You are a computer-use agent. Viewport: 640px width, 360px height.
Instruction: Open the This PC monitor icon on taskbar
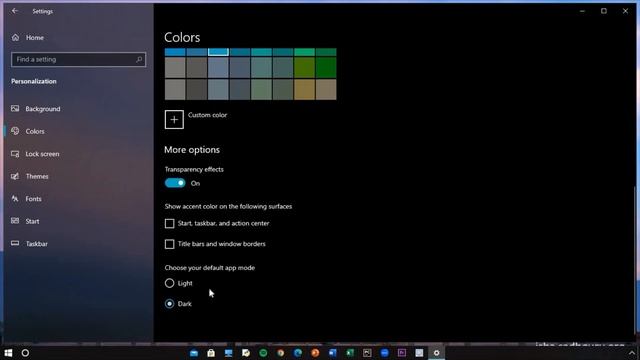[229, 353]
